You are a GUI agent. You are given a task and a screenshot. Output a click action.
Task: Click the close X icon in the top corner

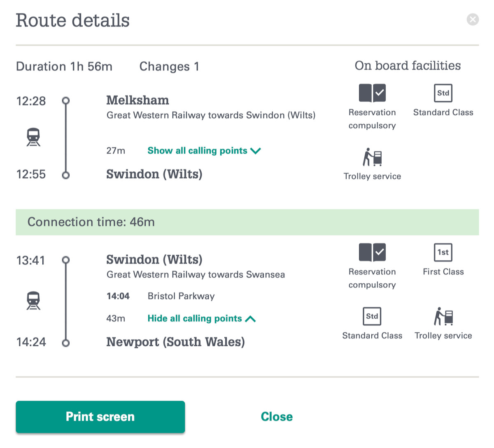[473, 19]
